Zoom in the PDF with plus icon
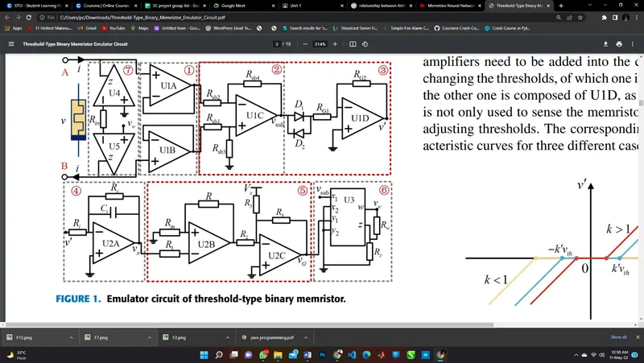The image size is (644, 363). click(335, 44)
